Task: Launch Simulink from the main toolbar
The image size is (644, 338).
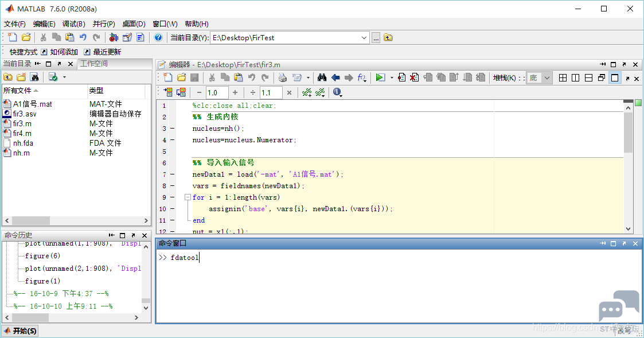Action: coord(114,37)
